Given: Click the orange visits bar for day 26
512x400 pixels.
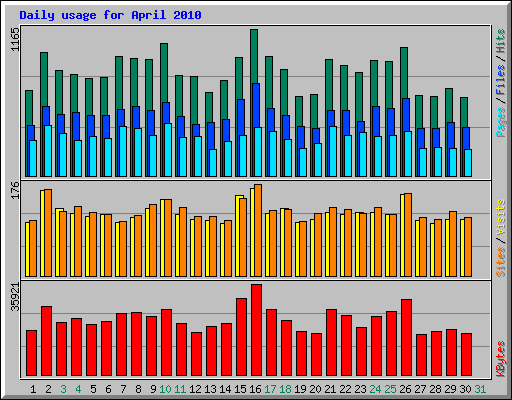Looking at the screenshot, I should click(x=408, y=235).
